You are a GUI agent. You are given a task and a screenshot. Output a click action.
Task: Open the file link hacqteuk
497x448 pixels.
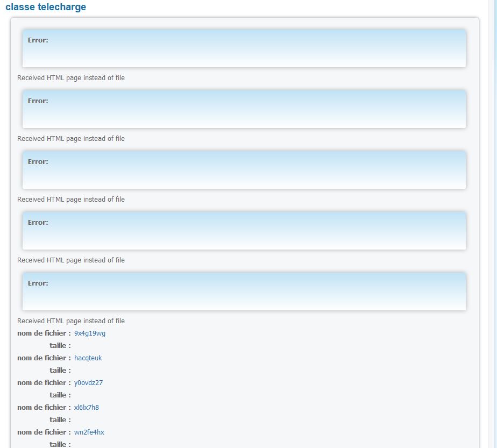(x=88, y=358)
